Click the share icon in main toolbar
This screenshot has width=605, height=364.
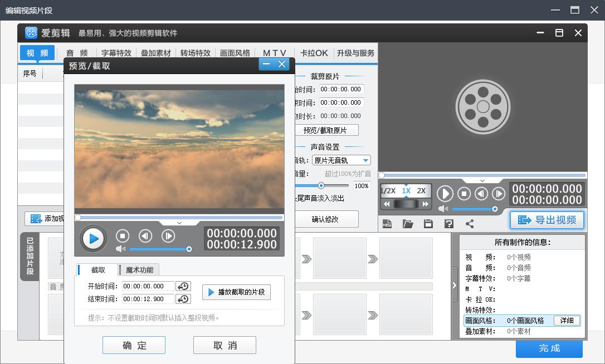(x=470, y=224)
